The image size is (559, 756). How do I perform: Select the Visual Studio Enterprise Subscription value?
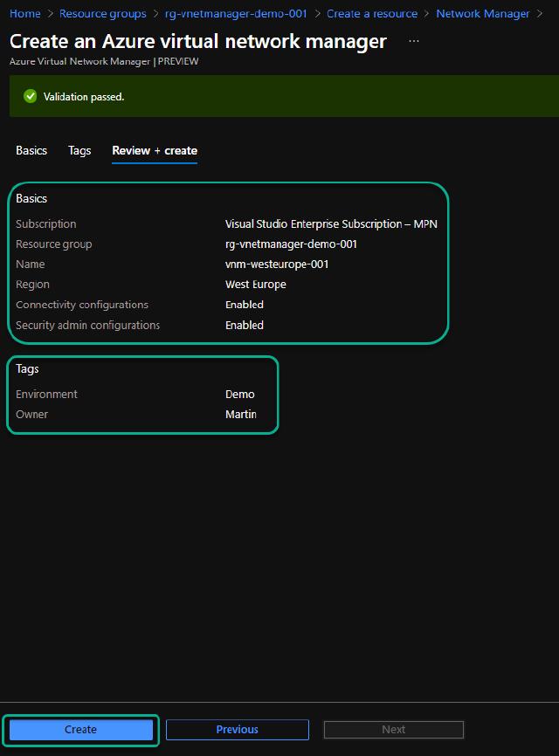pos(331,224)
